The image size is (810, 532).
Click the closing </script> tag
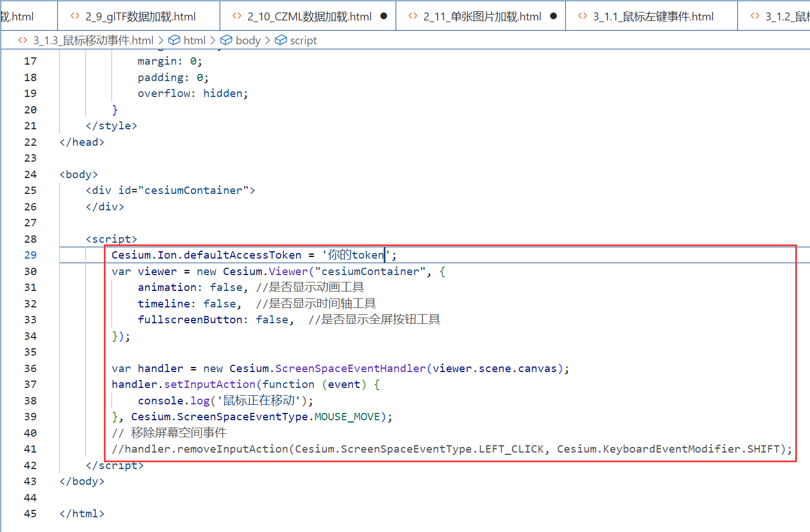click(115, 465)
